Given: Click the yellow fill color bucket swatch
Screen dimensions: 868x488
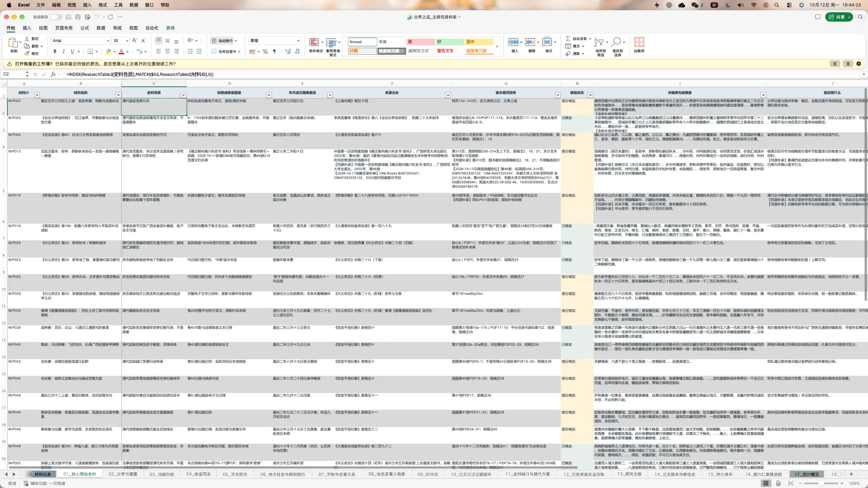Looking at the screenshot, I should point(108,51).
